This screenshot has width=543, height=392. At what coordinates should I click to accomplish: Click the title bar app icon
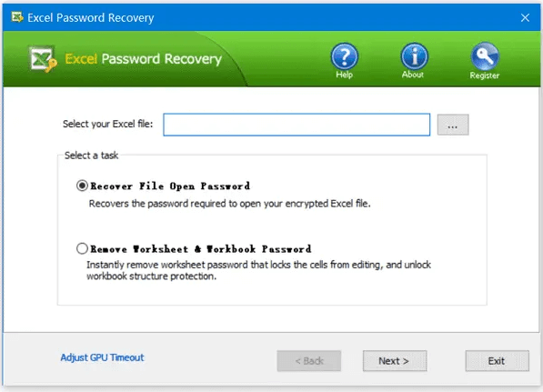coord(17,17)
